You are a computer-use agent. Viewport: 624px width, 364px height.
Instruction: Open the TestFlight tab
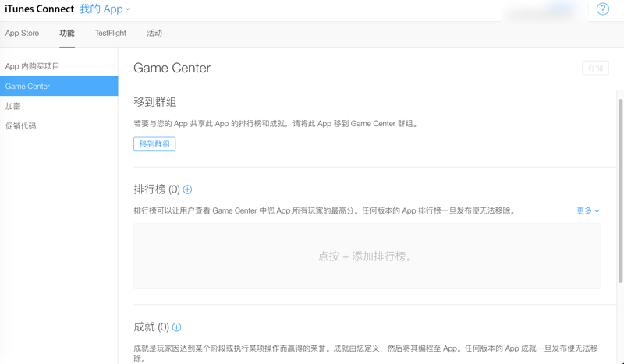110,33
